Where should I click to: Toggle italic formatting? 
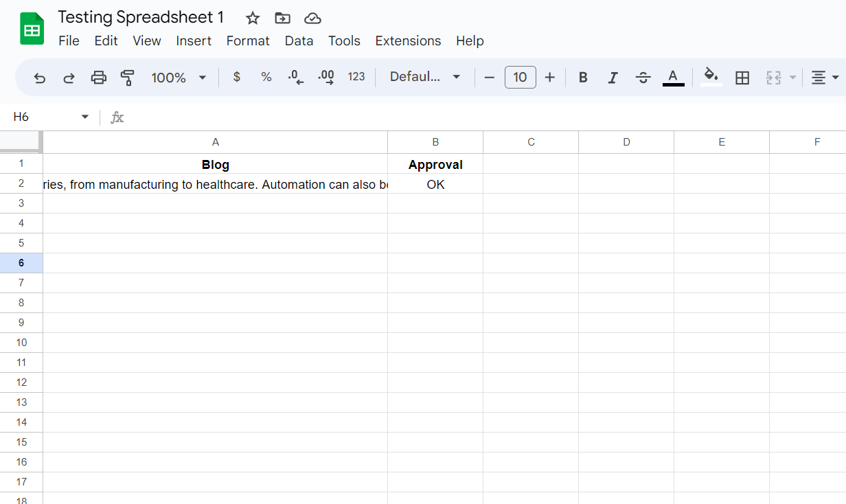pyautogui.click(x=613, y=78)
